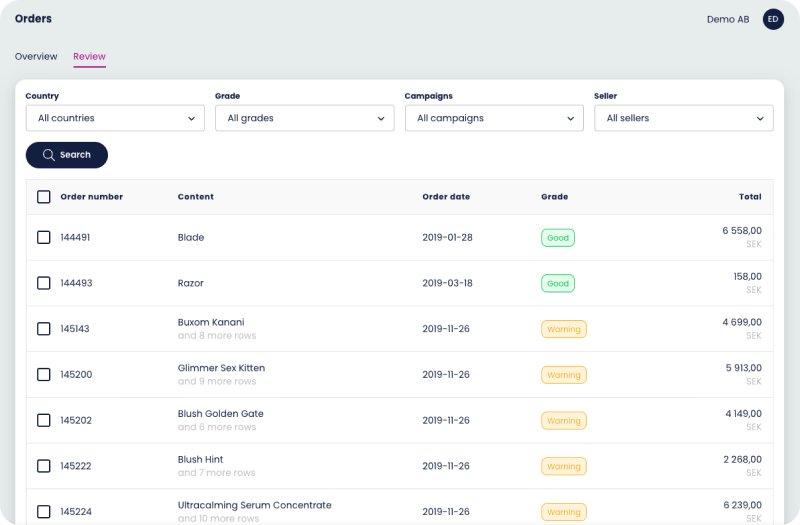Image resolution: width=800 pixels, height=525 pixels.
Task: Expand the Grade filter dropdown
Action: 305,118
